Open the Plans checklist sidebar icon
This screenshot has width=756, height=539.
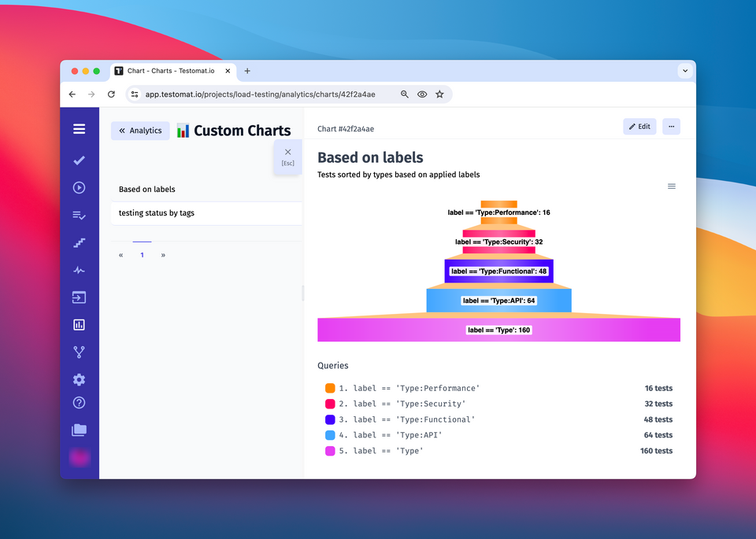click(79, 215)
